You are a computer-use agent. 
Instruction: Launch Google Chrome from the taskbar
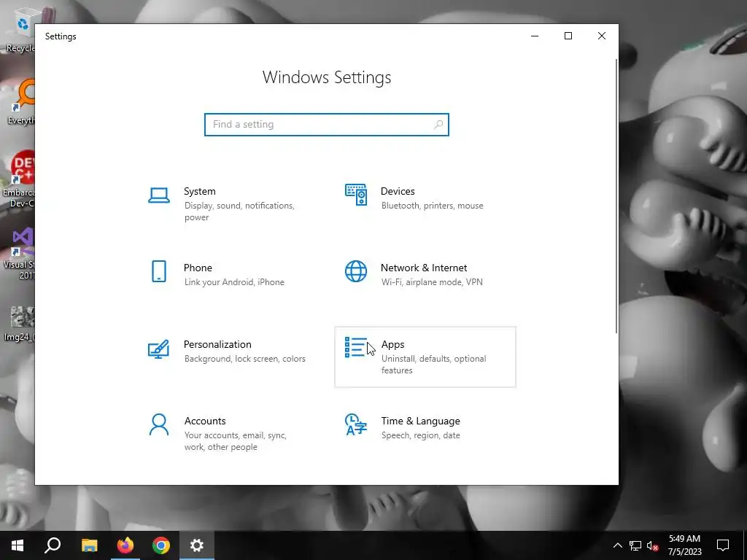pos(161,545)
